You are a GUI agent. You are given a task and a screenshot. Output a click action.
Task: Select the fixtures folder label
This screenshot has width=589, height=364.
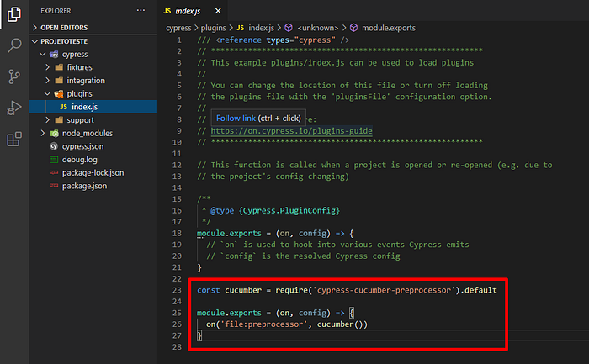pos(79,67)
